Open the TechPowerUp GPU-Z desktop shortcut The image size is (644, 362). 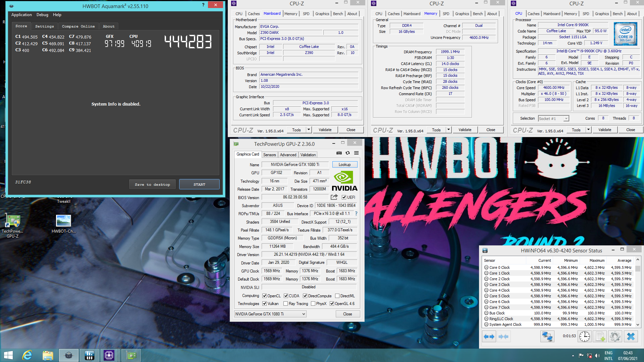click(12, 226)
